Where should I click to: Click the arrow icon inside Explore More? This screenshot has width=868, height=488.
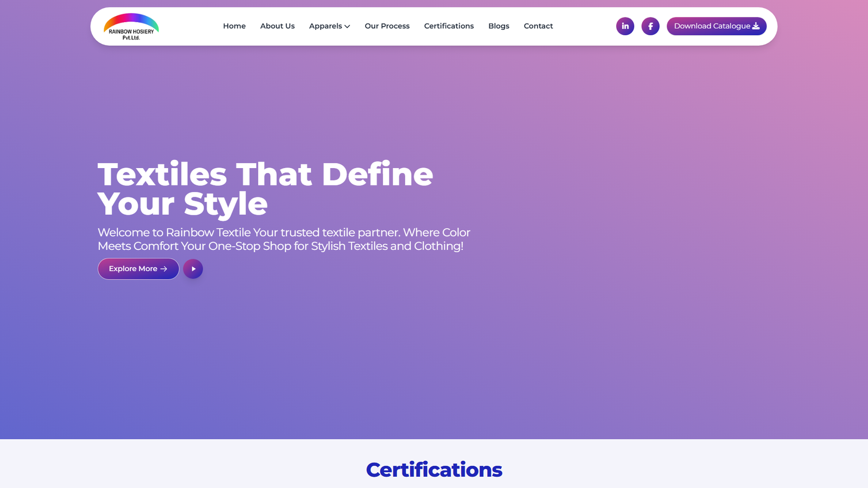click(164, 269)
